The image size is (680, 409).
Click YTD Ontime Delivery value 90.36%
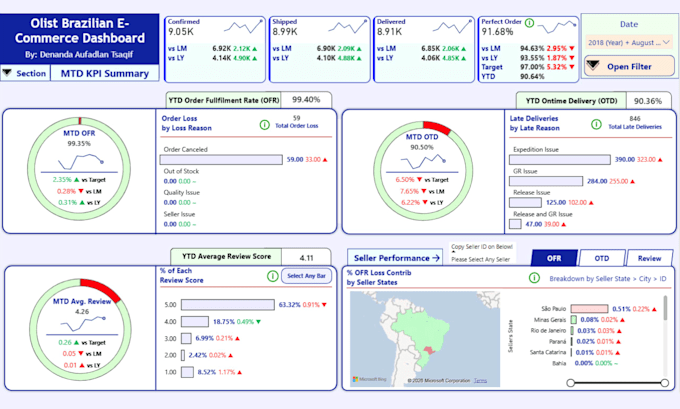point(648,101)
